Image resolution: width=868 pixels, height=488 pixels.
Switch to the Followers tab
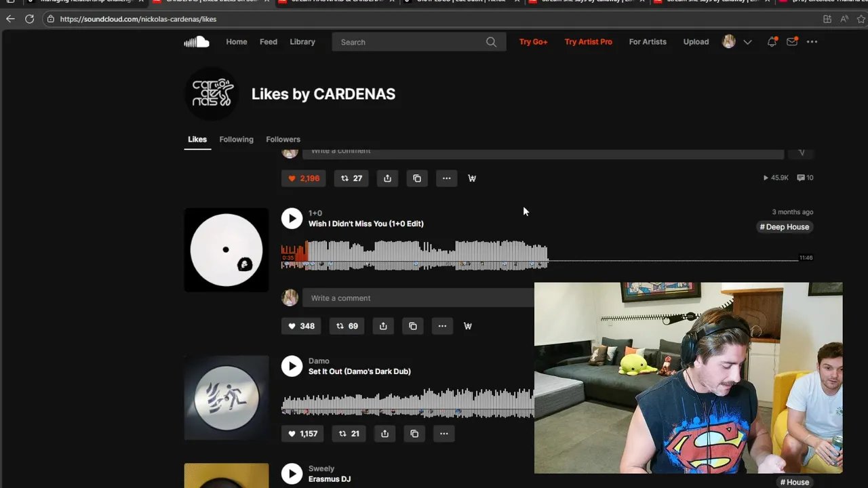pyautogui.click(x=283, y=140)
